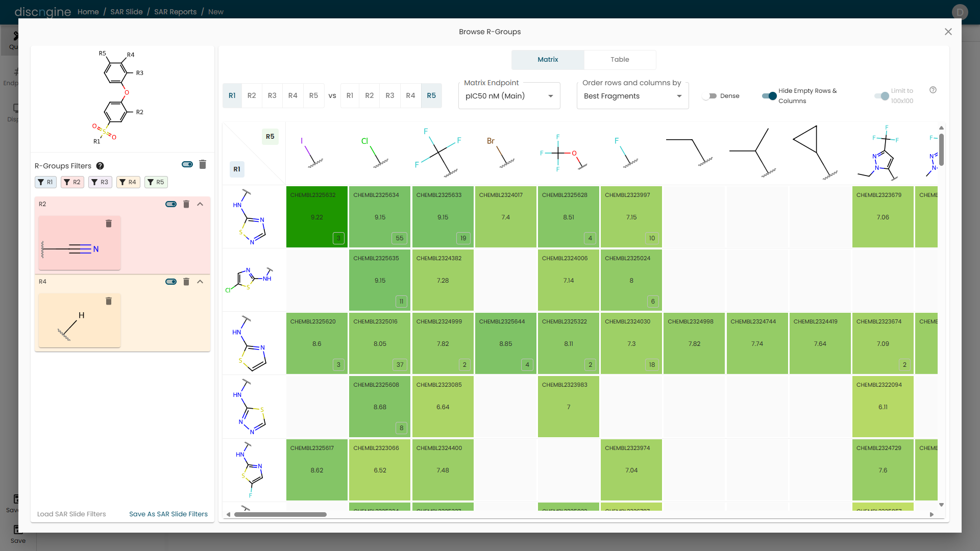Click the matrix settings help icon
Image resolution: width=980 pixels, height=551 pixels.
[x=933, y=90]
